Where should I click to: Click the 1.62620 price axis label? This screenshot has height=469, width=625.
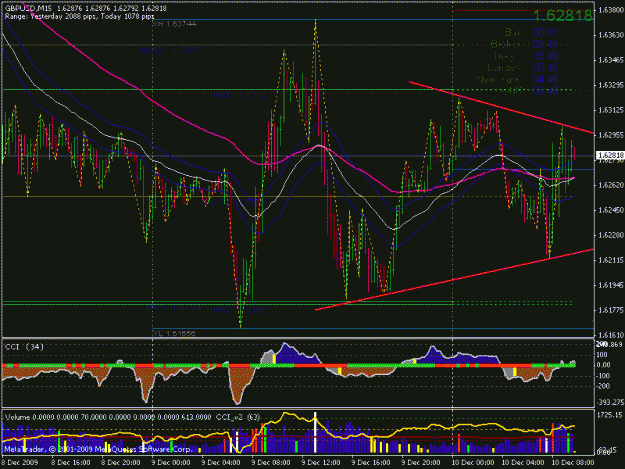[610, 185]
